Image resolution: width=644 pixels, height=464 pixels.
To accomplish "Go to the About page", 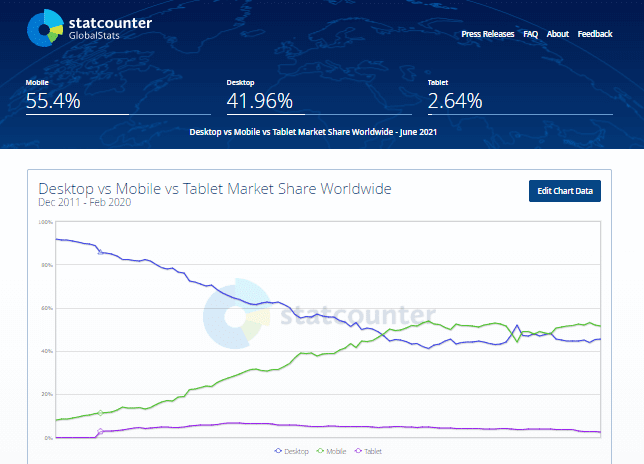I will [x=558, y=34].
